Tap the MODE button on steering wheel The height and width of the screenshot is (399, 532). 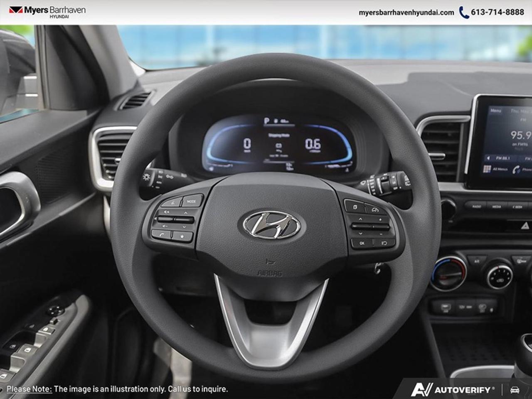191,201
